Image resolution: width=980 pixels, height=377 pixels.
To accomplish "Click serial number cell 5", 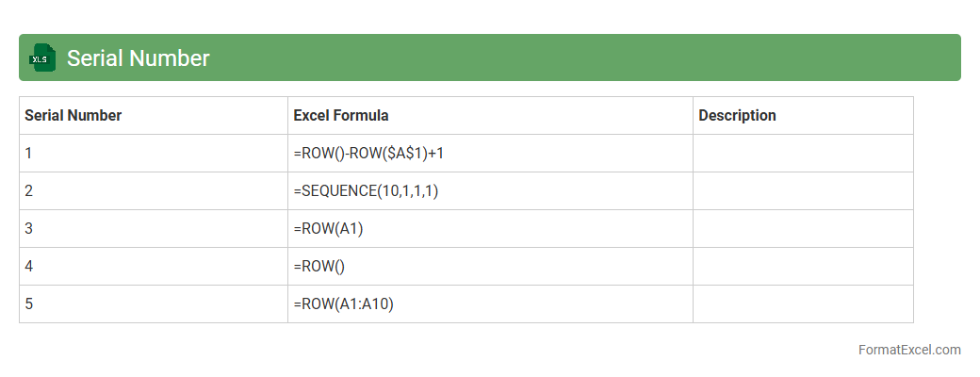I will (x=153, y=304).
